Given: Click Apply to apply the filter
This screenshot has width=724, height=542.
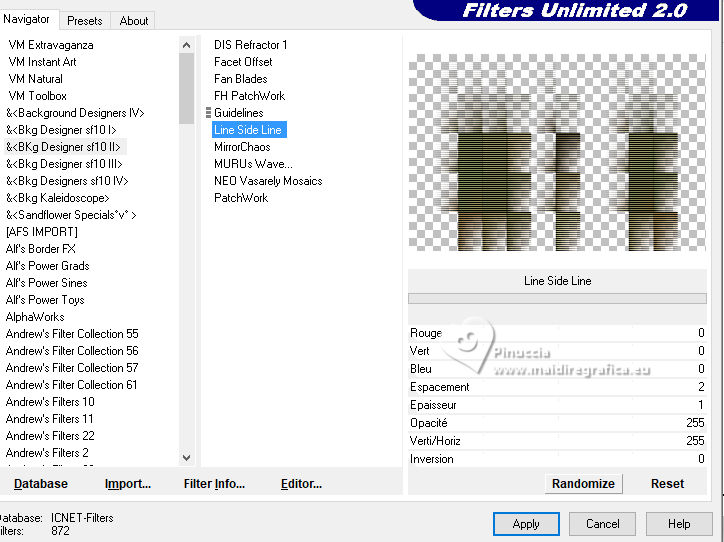Looking at the screenshot, I should [x=526, y=524].
